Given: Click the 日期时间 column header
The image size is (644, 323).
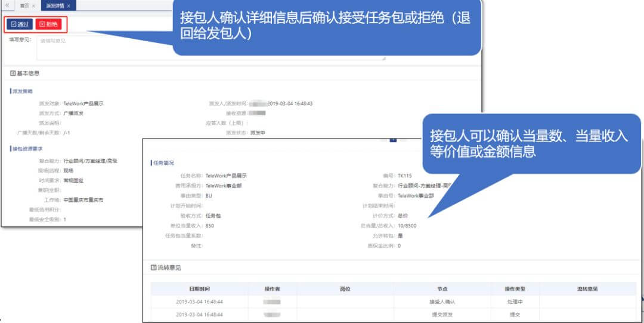Looking at the screenshot, I should [200, 289].
